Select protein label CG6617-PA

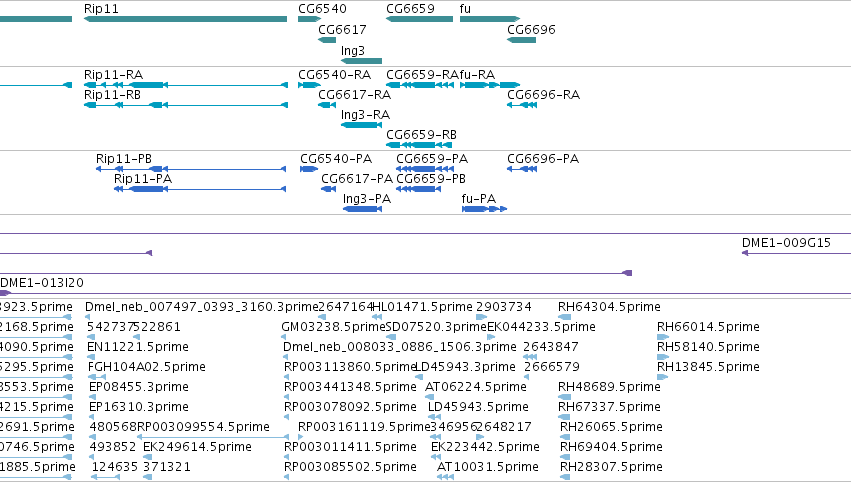pos(357,179)
